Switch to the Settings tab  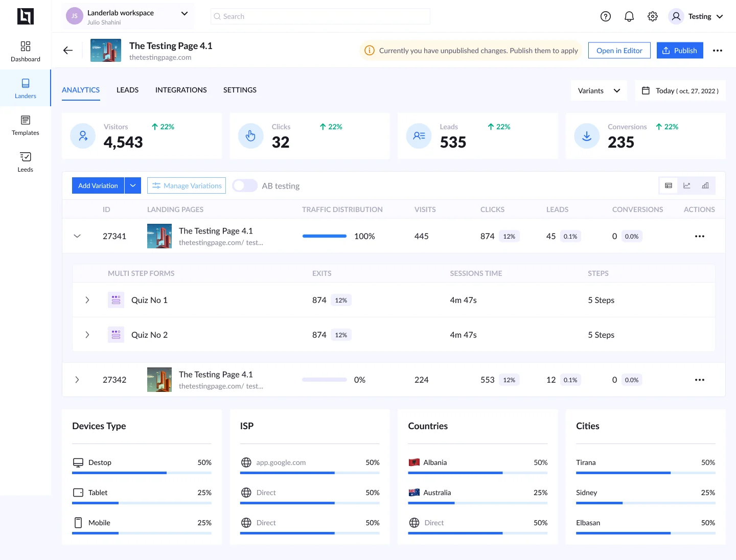point(240,90)
